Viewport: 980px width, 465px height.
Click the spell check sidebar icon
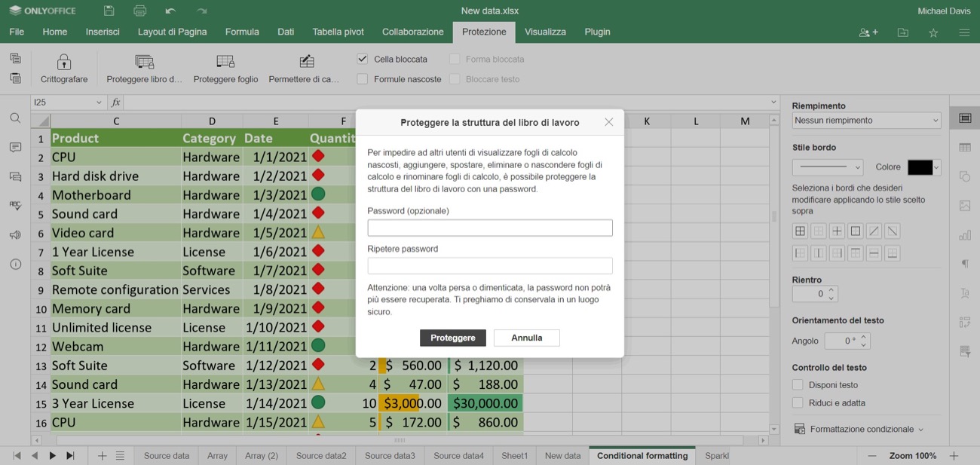coord(15,205)
